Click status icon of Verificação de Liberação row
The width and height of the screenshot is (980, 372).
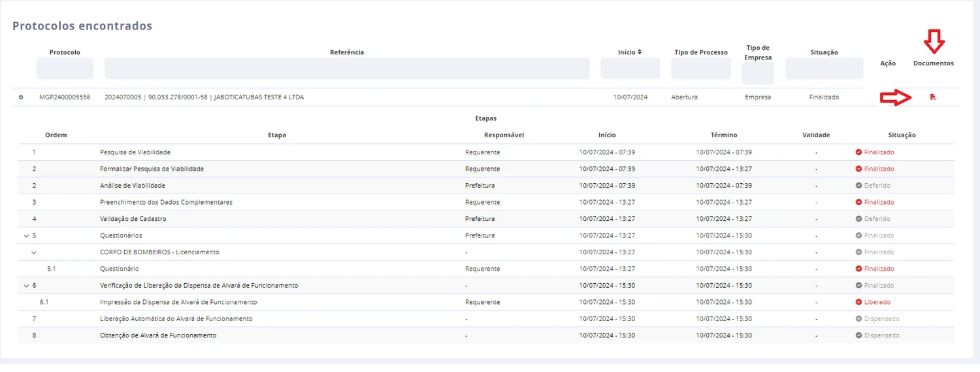pos(859,286)
